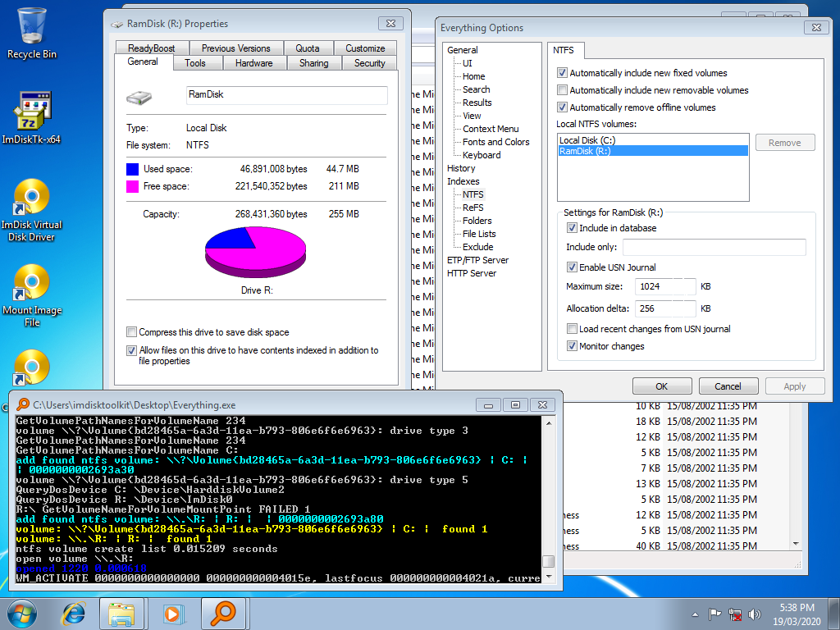This screenshot has height=630, width=840.
Task: Click OK in Everything Options
Action: [x=662, y=386]
